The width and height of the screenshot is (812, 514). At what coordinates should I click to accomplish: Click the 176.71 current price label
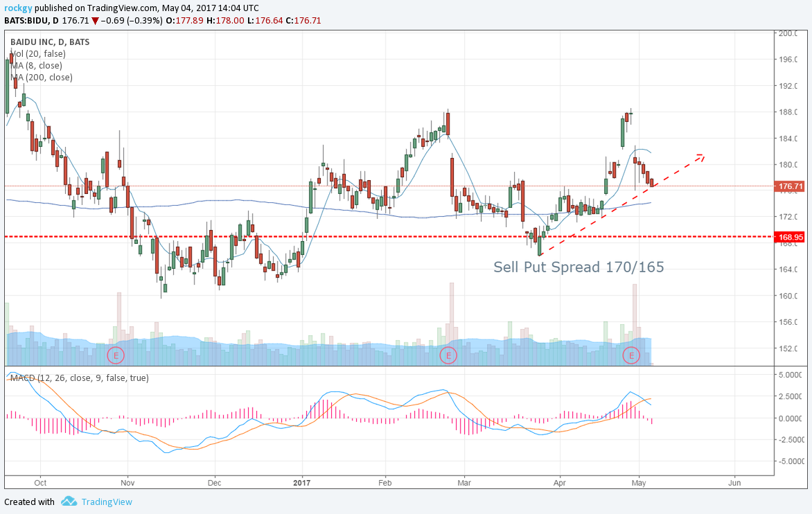click(791, 186)
